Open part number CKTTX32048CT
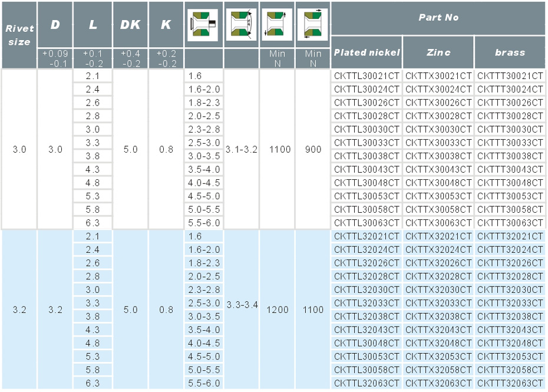548x392 pixels. (438, 343)
